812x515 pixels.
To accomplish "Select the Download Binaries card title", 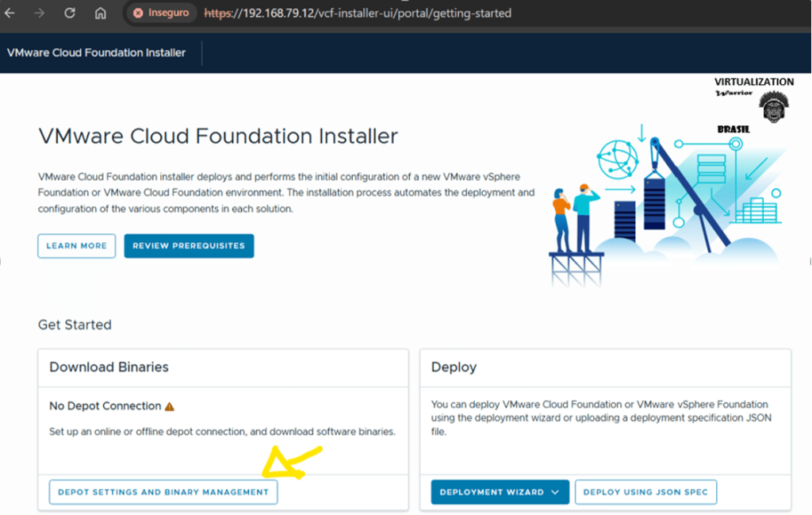I will pyautogui.click(x=109, y=367).
